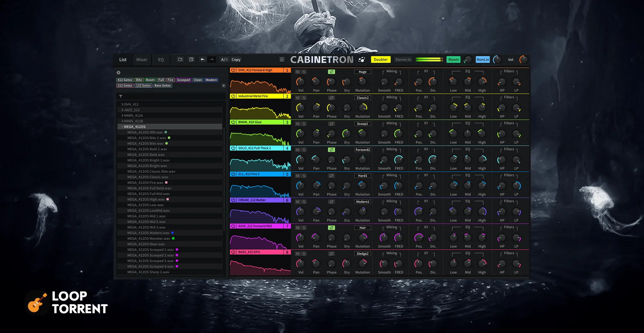Switch to the List tab
Viewport: 644px width, 333px height.
point(123,60)
